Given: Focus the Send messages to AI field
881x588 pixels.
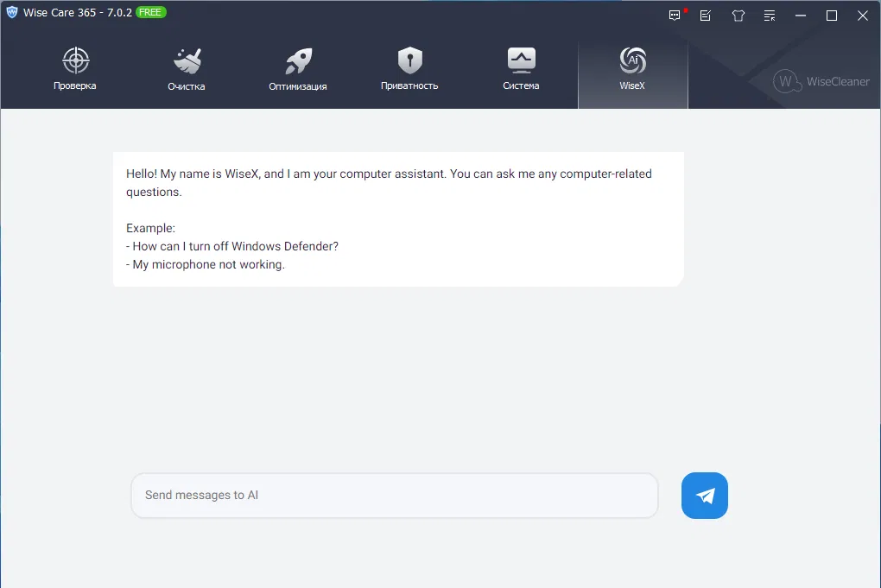Looking at the screenshot, I should coord(395,496).
